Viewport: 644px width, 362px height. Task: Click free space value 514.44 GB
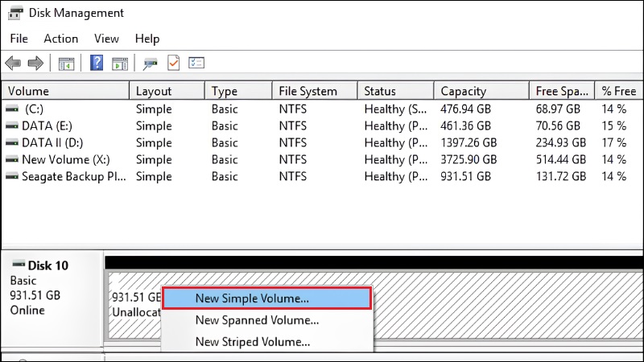tap(561, 159)
